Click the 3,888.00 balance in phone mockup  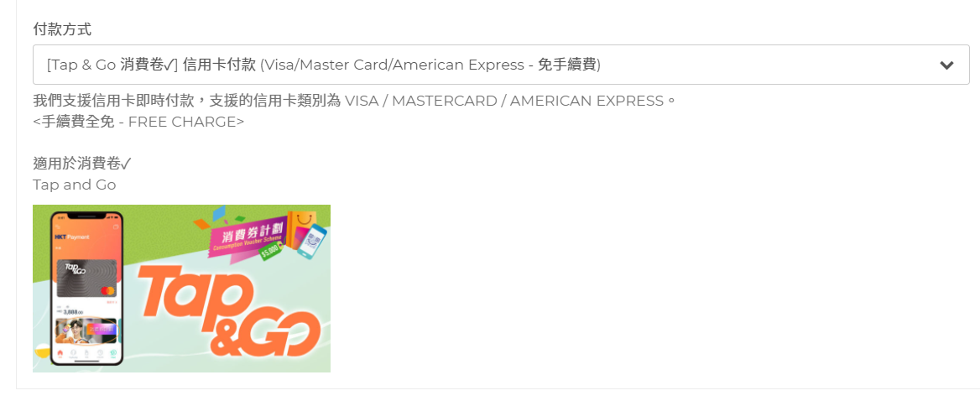72,312
